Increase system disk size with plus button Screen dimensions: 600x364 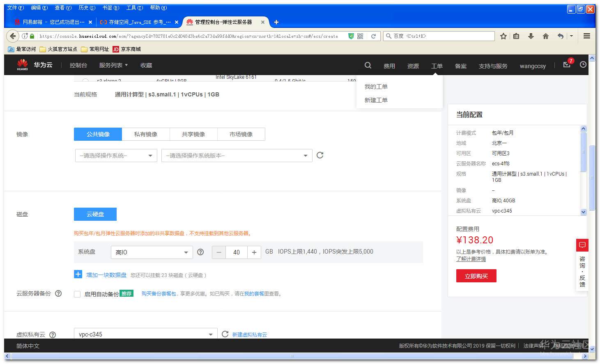254,252
